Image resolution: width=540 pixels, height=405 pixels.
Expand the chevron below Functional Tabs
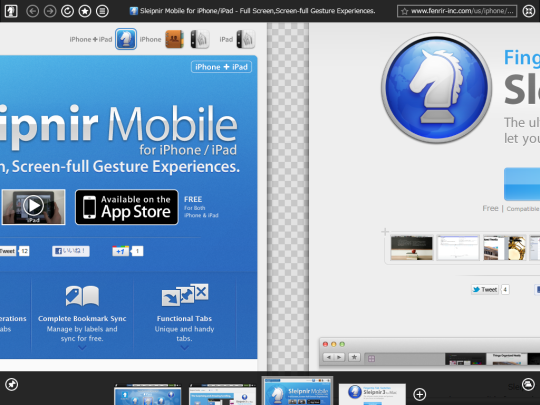click(185, 348)
